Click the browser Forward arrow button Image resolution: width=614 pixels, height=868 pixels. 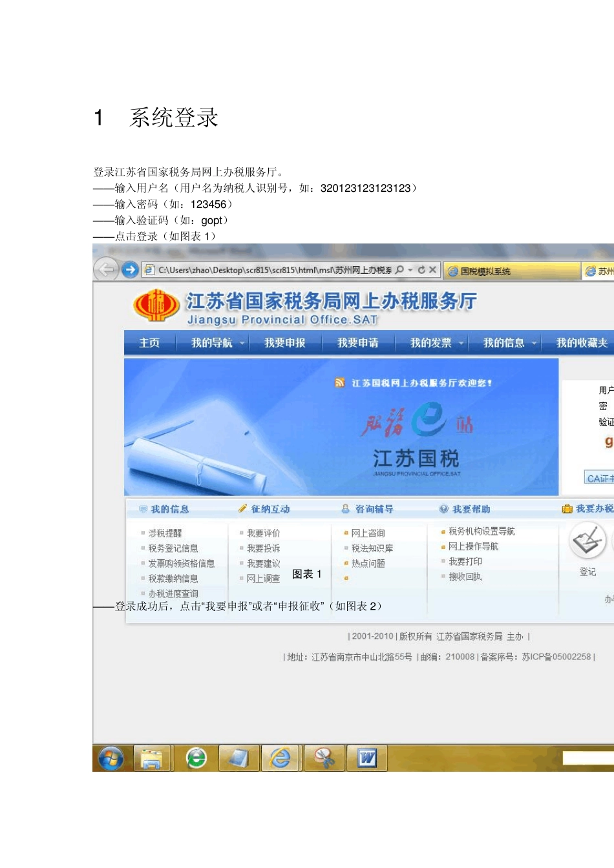[131, 269]
